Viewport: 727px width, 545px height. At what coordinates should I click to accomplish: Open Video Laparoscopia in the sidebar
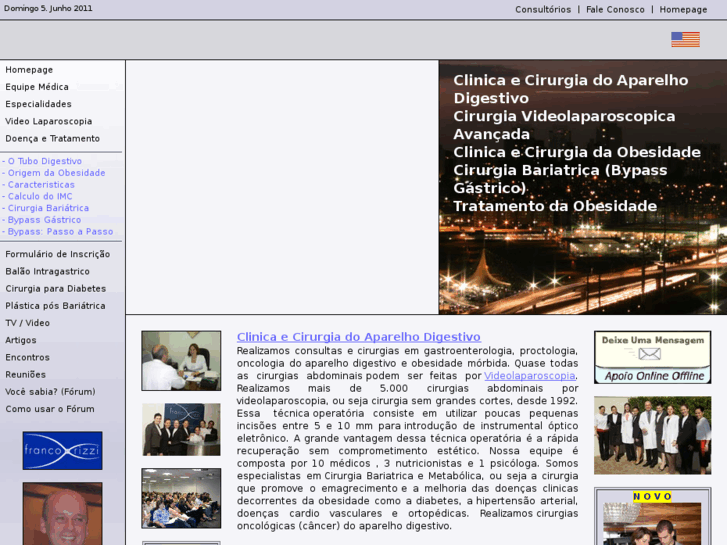(x=49, y=121)
